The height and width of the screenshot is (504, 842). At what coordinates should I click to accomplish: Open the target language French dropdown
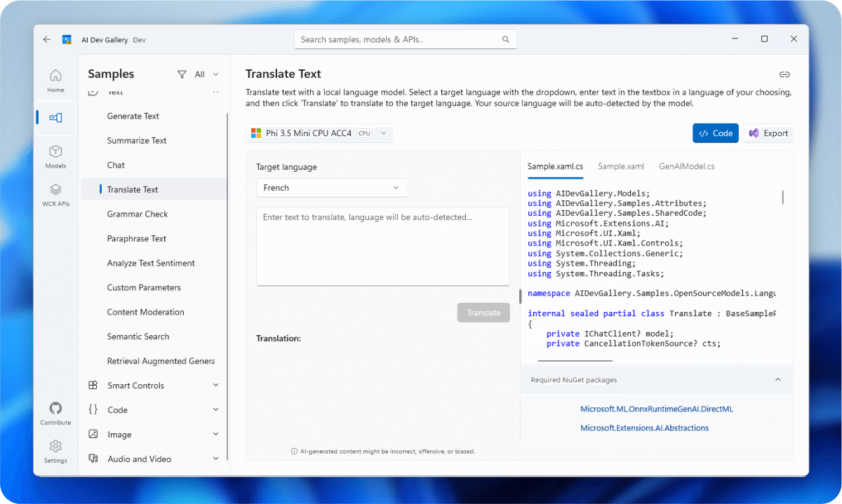click(331, 187)
